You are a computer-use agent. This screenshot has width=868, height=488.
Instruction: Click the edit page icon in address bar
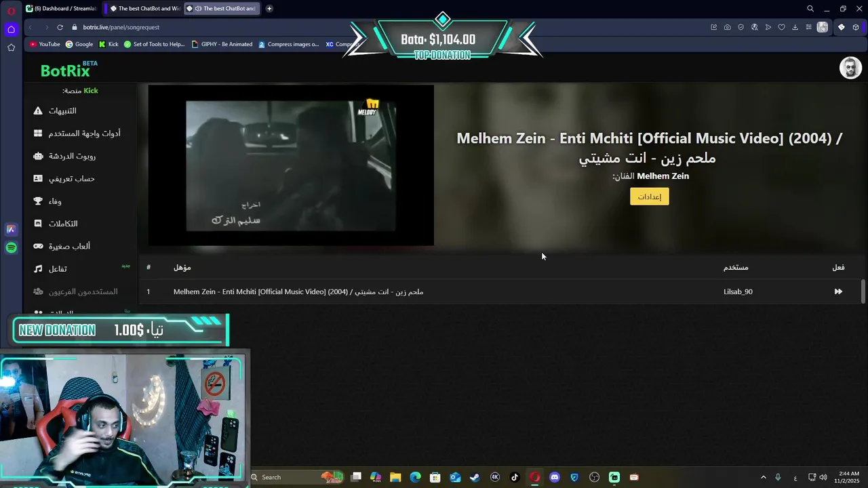(713, 27)
